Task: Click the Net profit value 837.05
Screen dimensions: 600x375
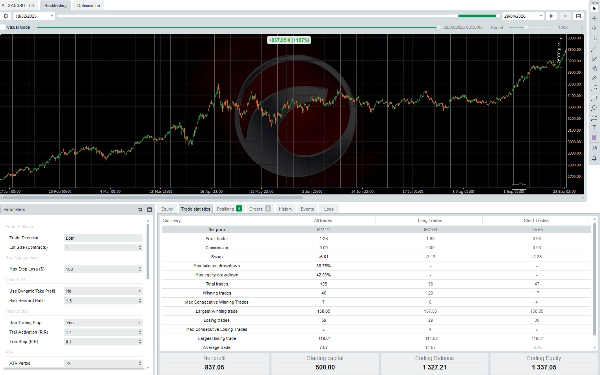Action: (x=214, y=367)
